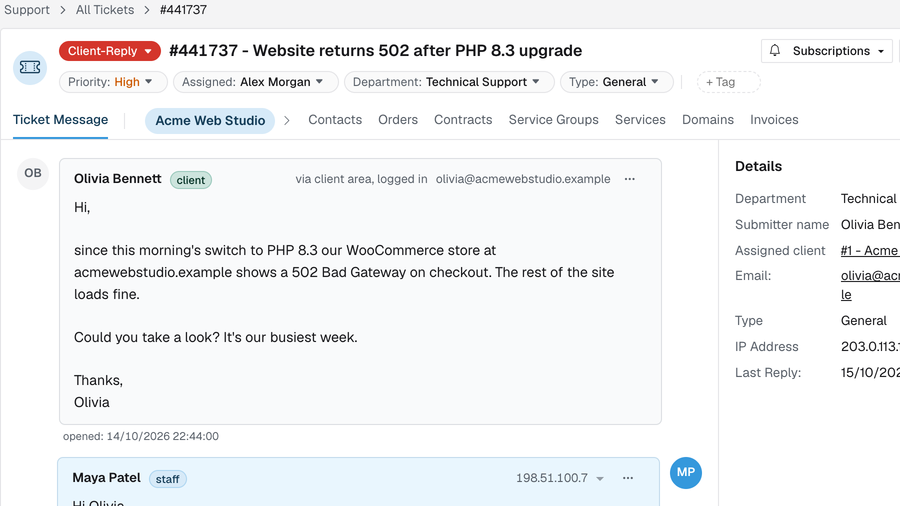Click the bell icon in Subscriptions
This screenshot has height=506, width=900.
tap(775, 50)
